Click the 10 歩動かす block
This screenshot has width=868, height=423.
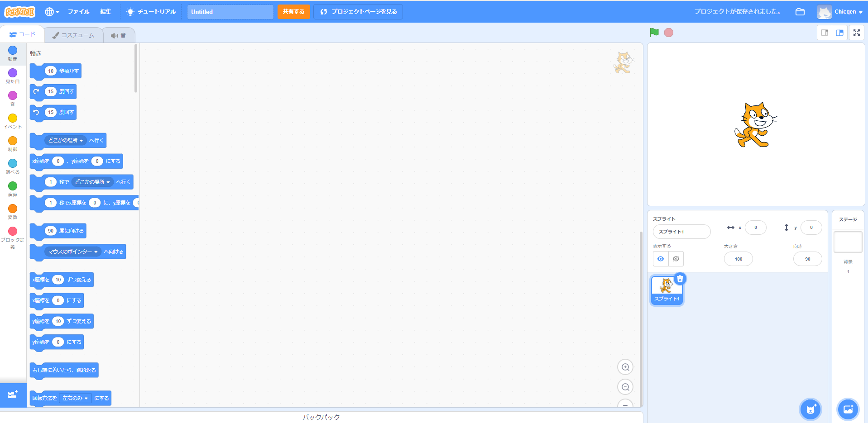pos(56,71)
